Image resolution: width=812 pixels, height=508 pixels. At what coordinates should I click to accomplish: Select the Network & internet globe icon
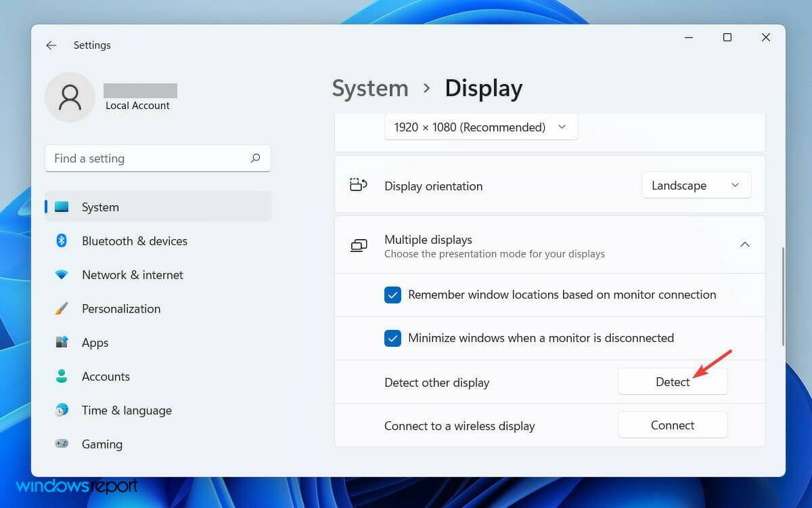62,274
